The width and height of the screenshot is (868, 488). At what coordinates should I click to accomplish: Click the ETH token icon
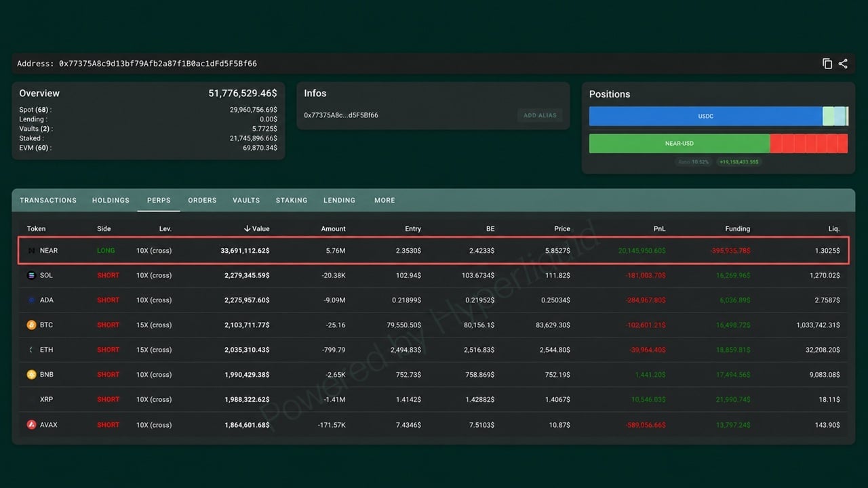pyautogui.click(x=31, y=350)
